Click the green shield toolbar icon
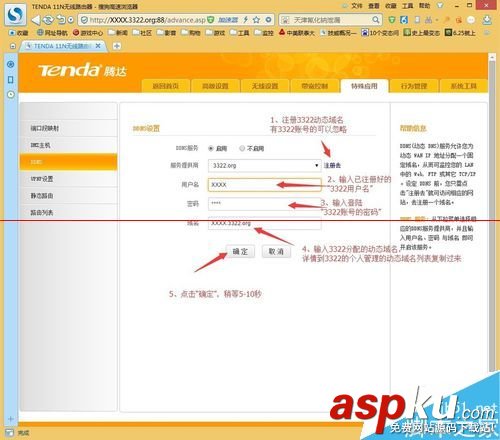Viewport: 500px width, 440px height. point(392,20)
